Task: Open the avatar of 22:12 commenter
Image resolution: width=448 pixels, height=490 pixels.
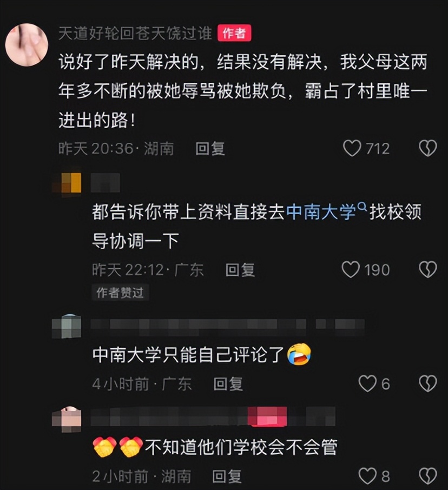Action: click(67, 182)
